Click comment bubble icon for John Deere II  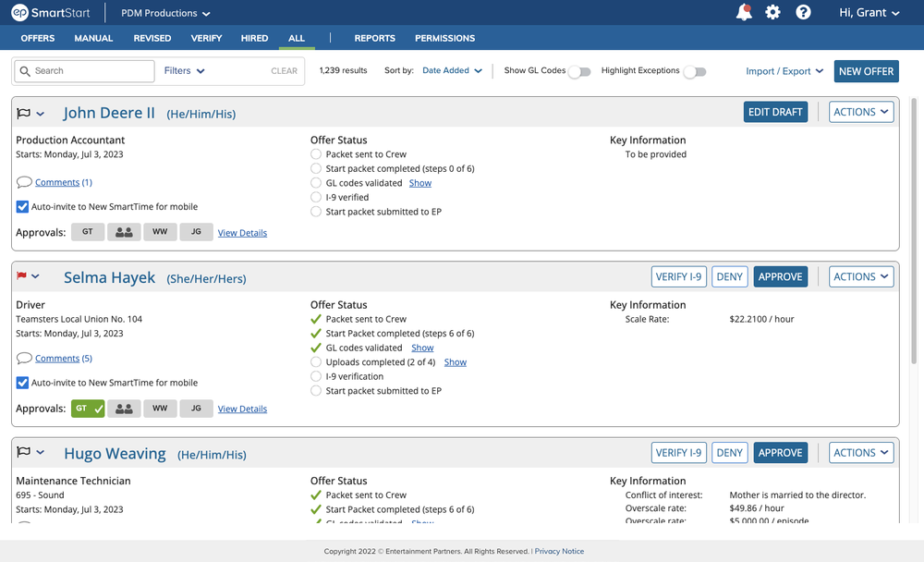[24, 182]
